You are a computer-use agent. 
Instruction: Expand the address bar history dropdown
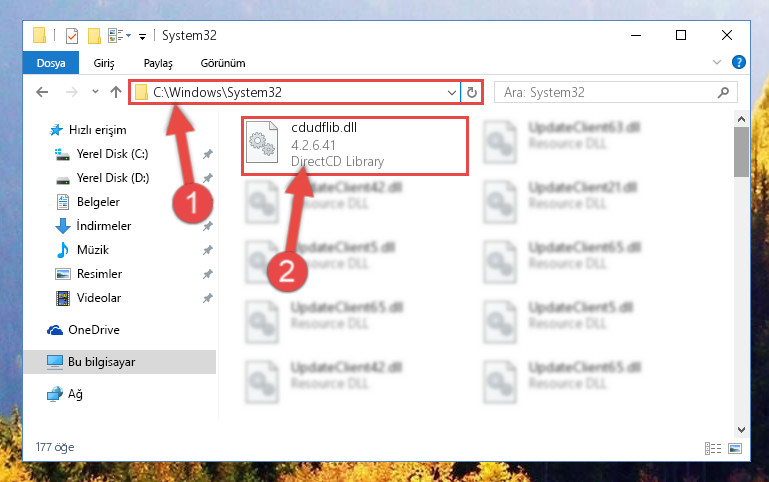click(452, 92)
